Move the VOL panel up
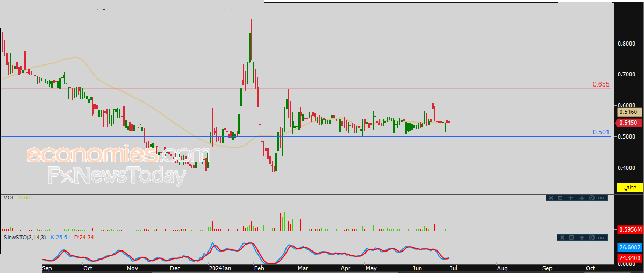Viewport: 644px width, 273px height. click(x=570, y=198)
